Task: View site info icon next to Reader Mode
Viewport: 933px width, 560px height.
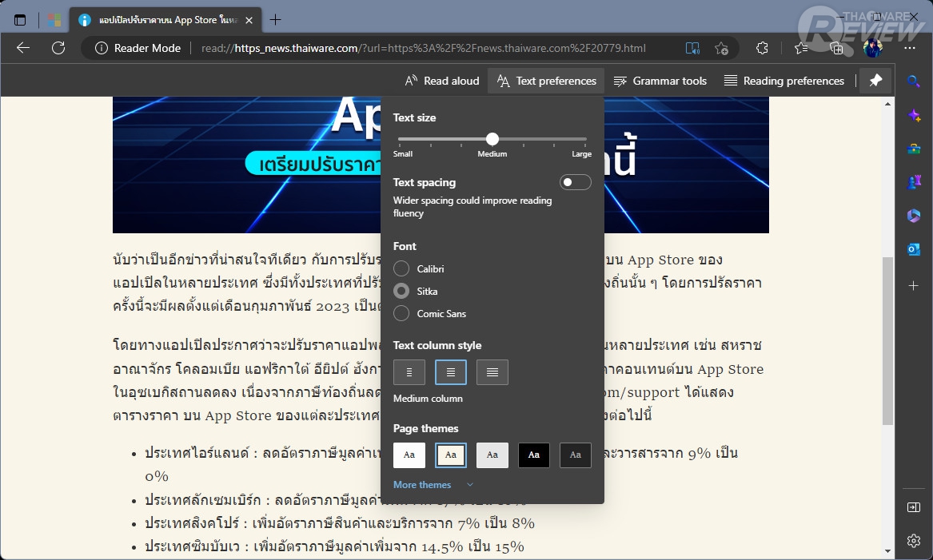Action: click(x=102, y=48)
